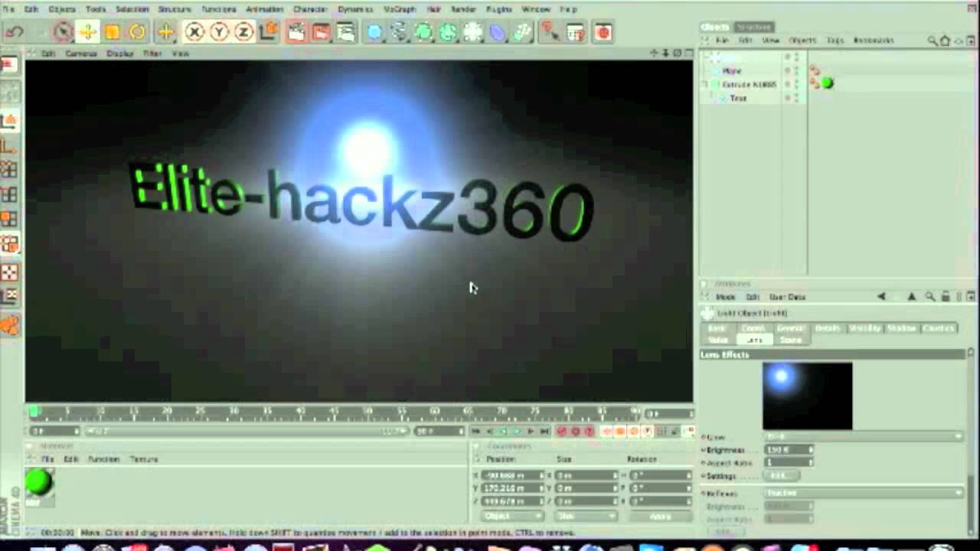This screenshot has height=551, width=980.
Task: Open the scene objects icon
Action: coord(472,32)
